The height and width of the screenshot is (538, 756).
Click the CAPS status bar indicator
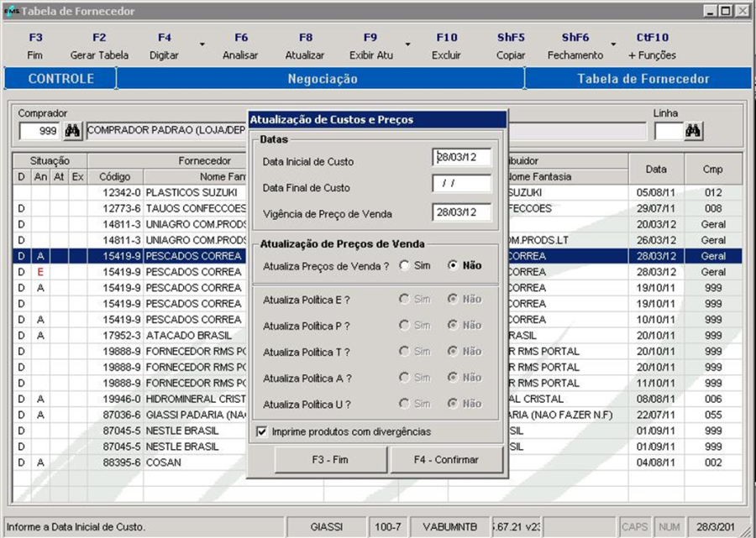[635, 527]
